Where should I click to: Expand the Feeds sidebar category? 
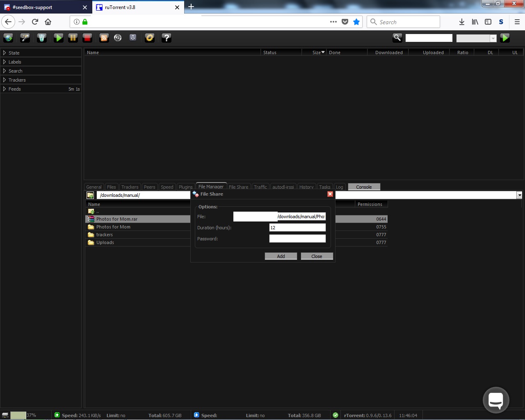14,89
